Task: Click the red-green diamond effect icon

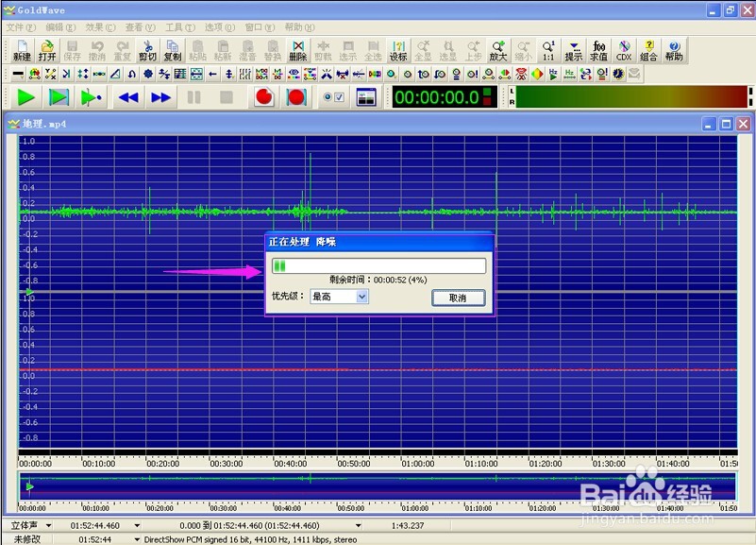Action: [x=537, y=74]
